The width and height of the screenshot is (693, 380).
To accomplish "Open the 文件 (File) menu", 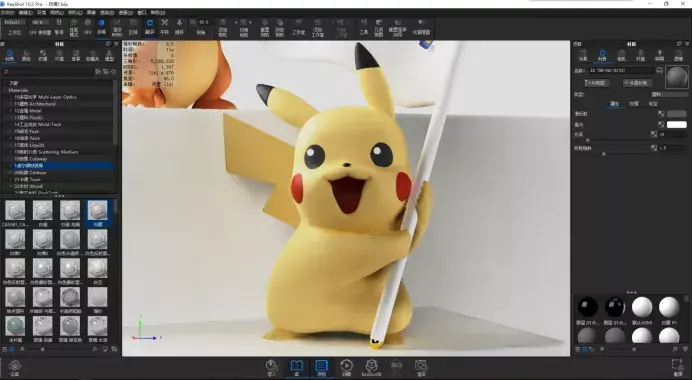I will [x=8, y=13].
